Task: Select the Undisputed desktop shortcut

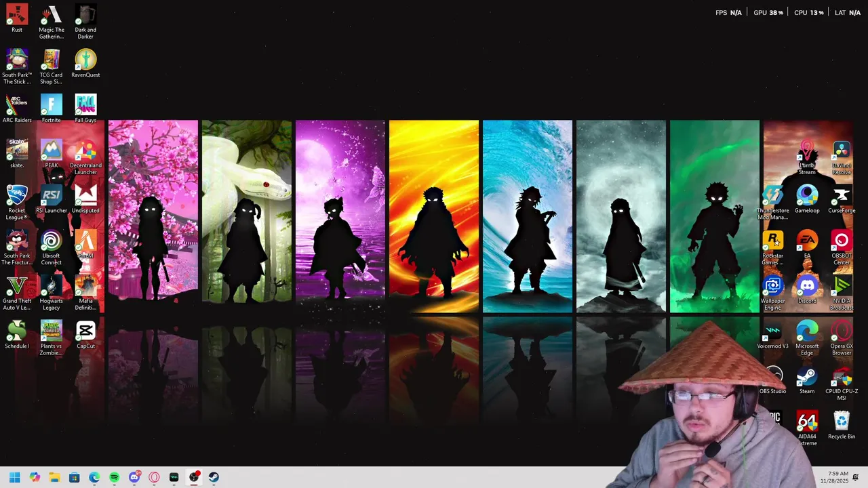Action: tap(85, 199)
